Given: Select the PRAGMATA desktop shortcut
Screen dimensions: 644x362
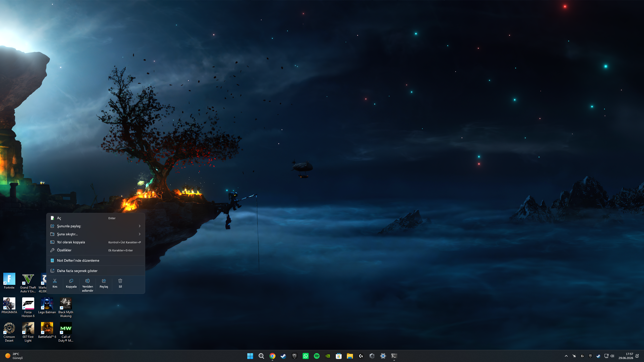Looking at the screenshot, I should (x=9, y=306).
